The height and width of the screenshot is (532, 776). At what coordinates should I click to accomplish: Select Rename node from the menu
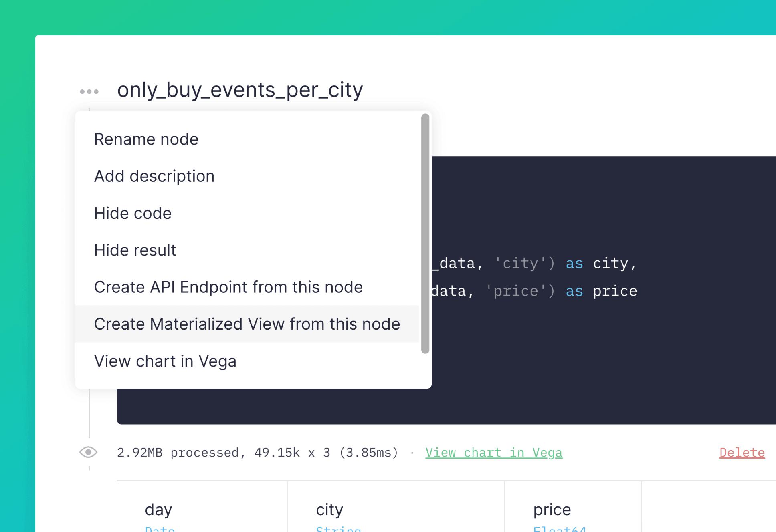pos(146,139)
